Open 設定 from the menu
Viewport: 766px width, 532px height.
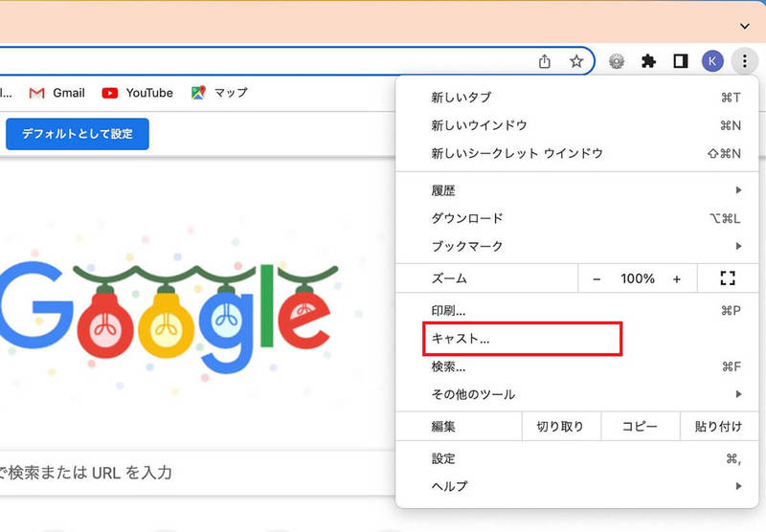pyautogui.click(x=577, y=458)
